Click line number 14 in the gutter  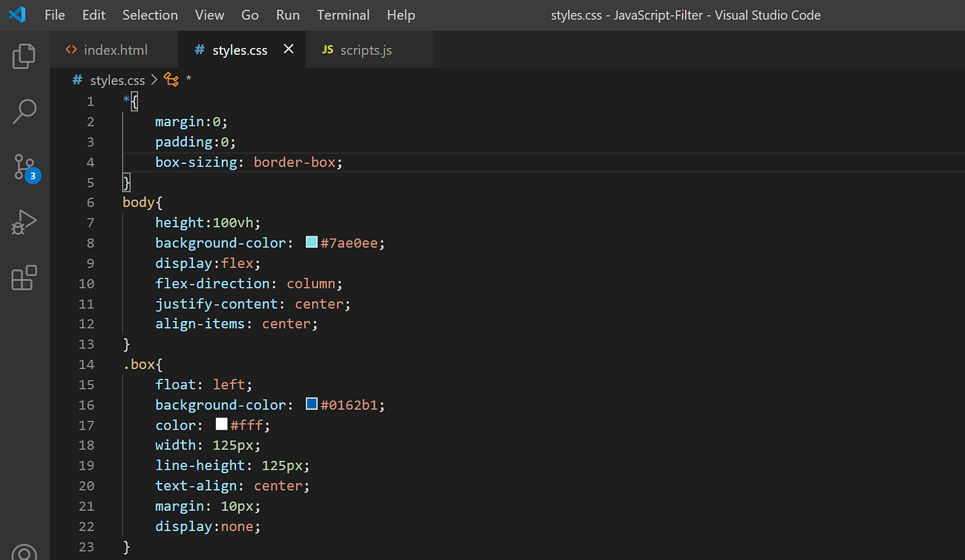87,364
